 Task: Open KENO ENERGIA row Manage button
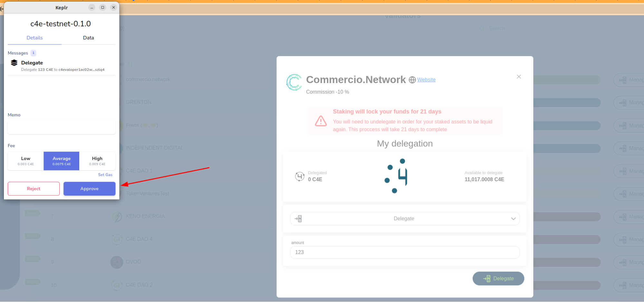coord(629,217)
